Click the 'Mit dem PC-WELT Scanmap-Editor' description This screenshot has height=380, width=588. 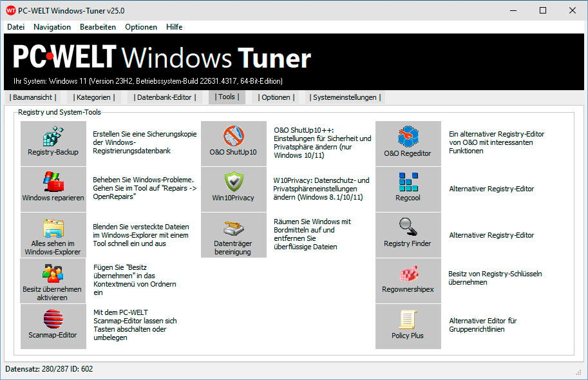click(x=135, y=325)
